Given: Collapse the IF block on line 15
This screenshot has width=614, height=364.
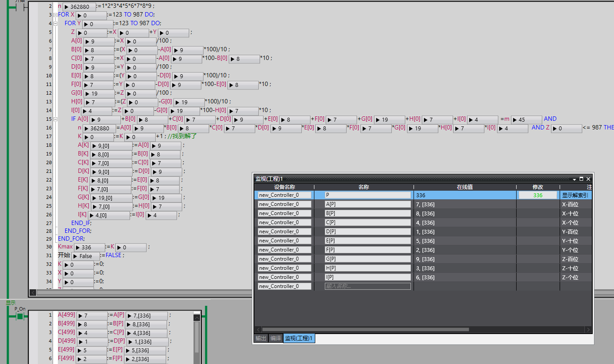Looking at the screenshot, I should click(x=55, y=119).
